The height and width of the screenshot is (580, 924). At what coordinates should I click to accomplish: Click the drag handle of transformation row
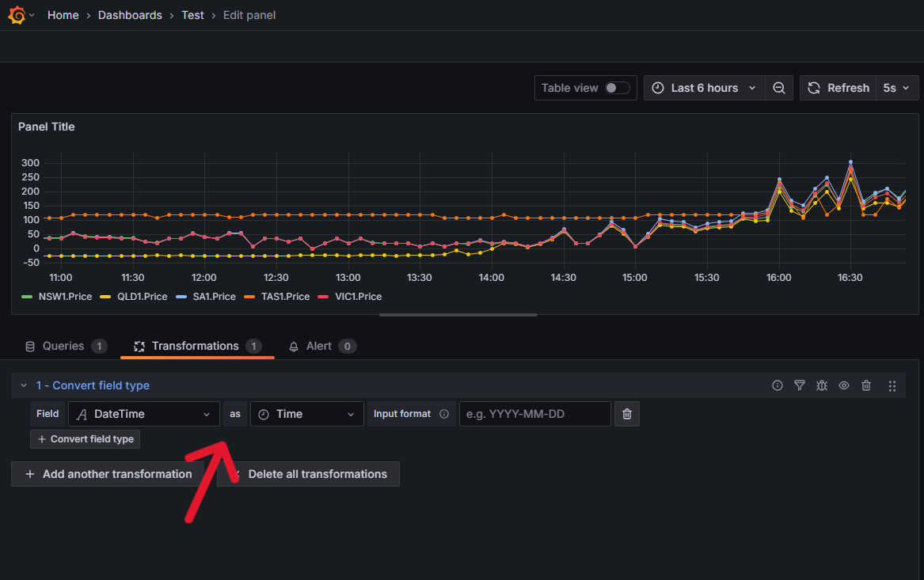pos(892,385)
